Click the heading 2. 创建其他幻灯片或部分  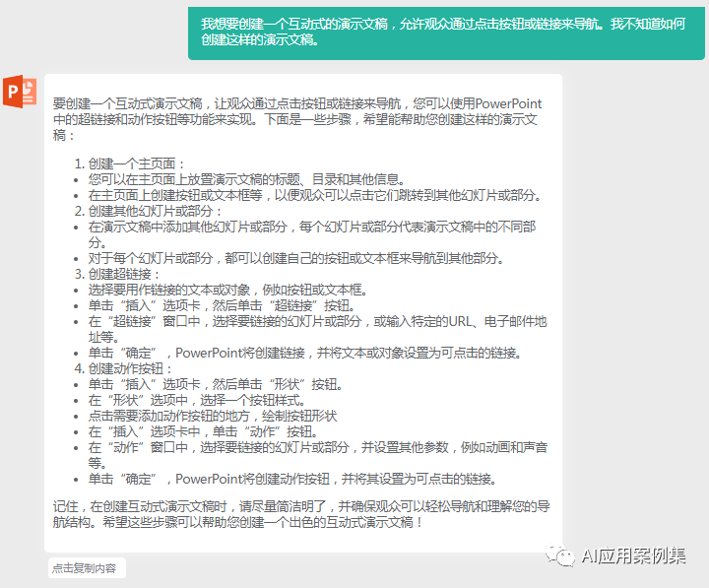tap(148, 211)
